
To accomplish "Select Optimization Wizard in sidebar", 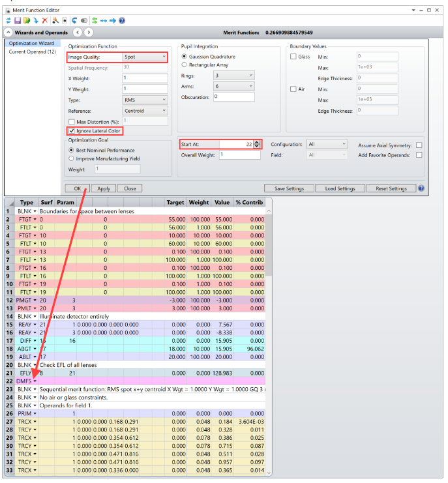I will click(32, 43).
